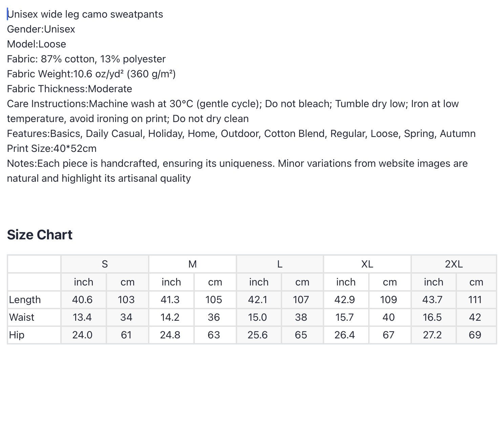
Task: Select the XL size column header
Action: pos(367,264)
